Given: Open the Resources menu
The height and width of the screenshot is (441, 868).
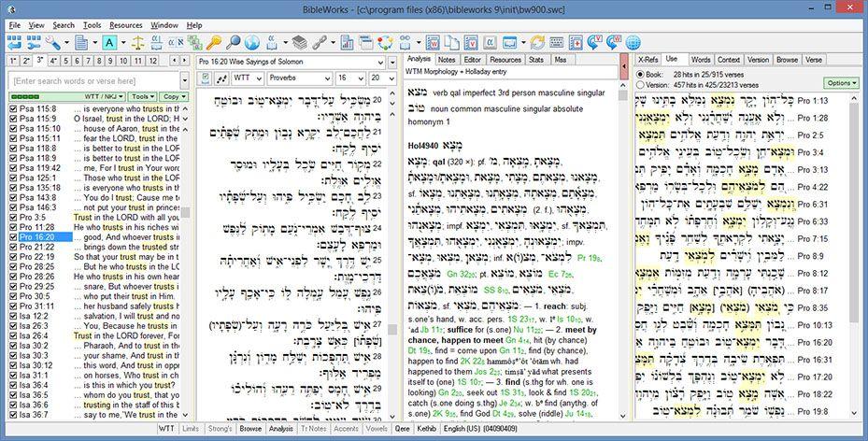Looking at the screenshot, I should [x=125, y=25].
